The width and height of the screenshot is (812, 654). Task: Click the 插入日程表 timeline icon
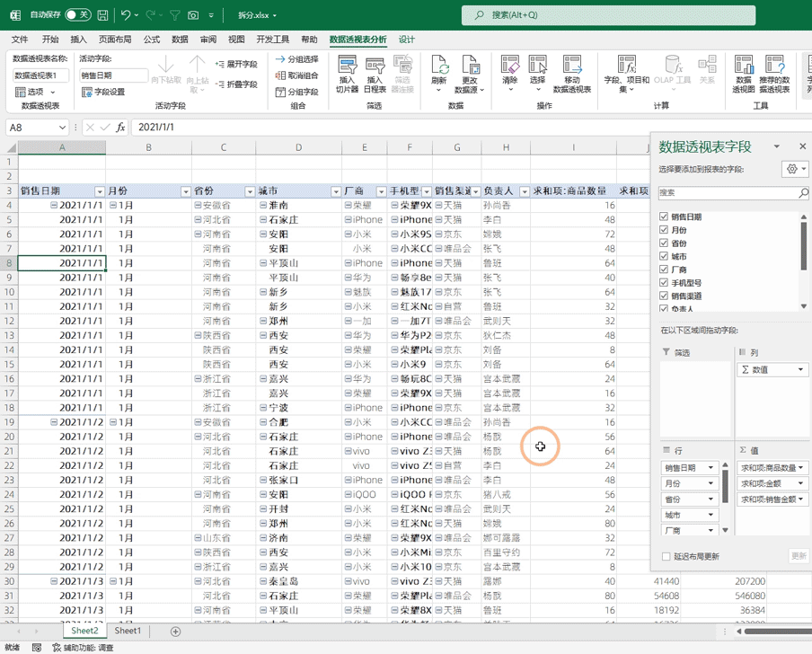tap(375, 66)
